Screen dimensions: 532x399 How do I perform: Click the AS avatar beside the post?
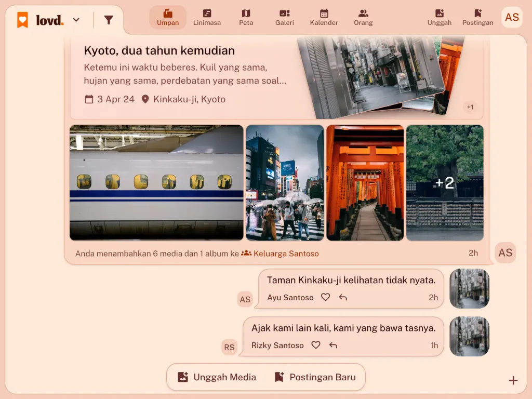[x=505, y=253]
